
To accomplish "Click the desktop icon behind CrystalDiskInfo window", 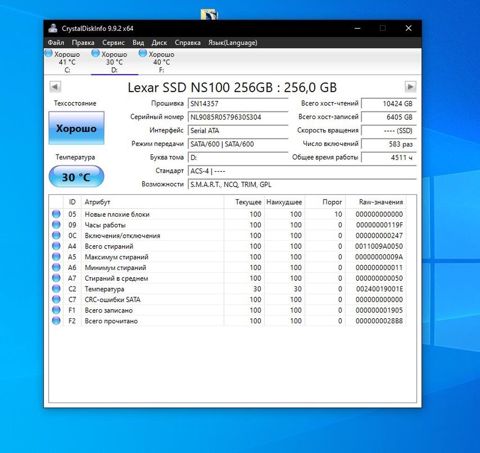I will click(x=209, y=15).
